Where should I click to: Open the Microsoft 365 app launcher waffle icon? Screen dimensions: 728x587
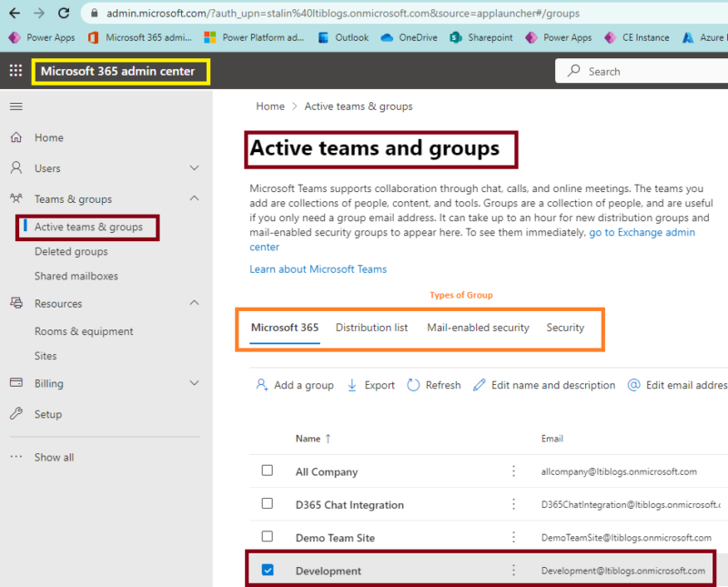(x=15, y=70)
